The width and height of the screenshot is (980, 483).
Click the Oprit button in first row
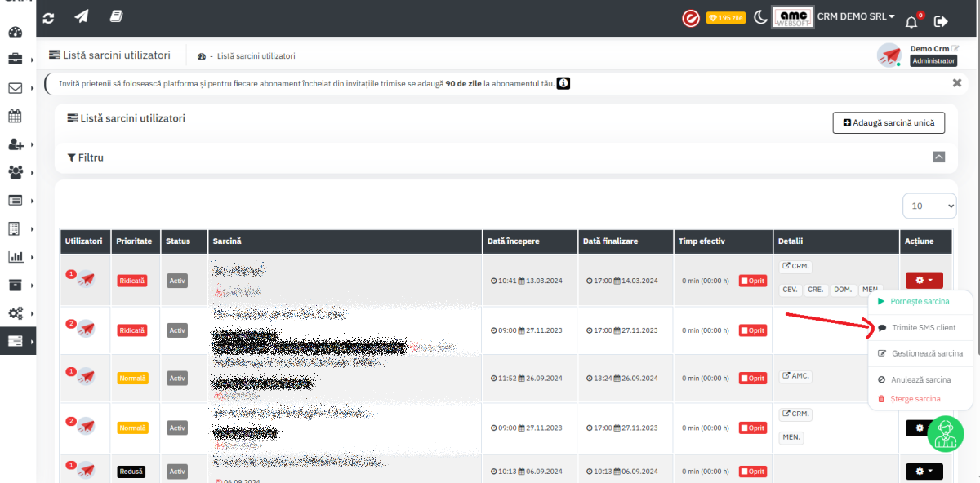pyautogui.click(x=752, y=281)
